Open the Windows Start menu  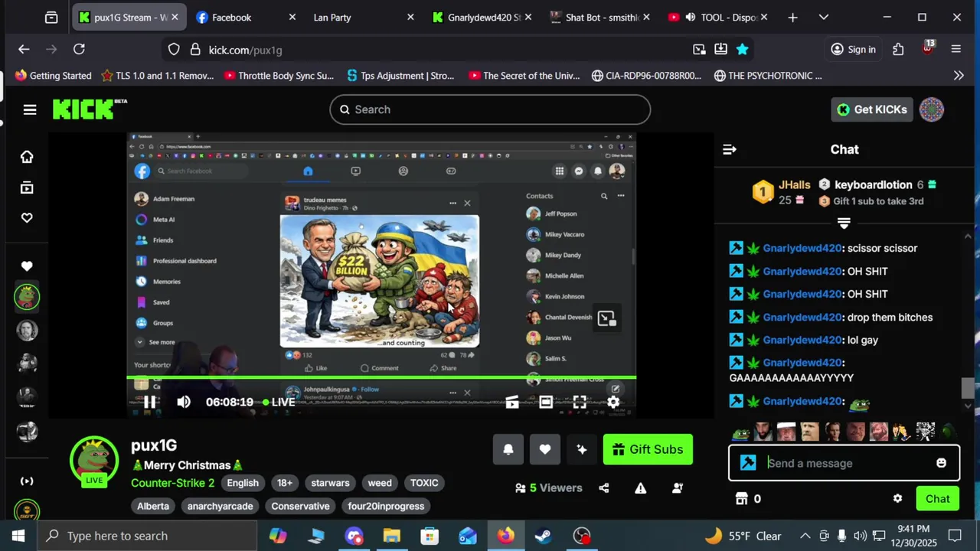point(18,536)
